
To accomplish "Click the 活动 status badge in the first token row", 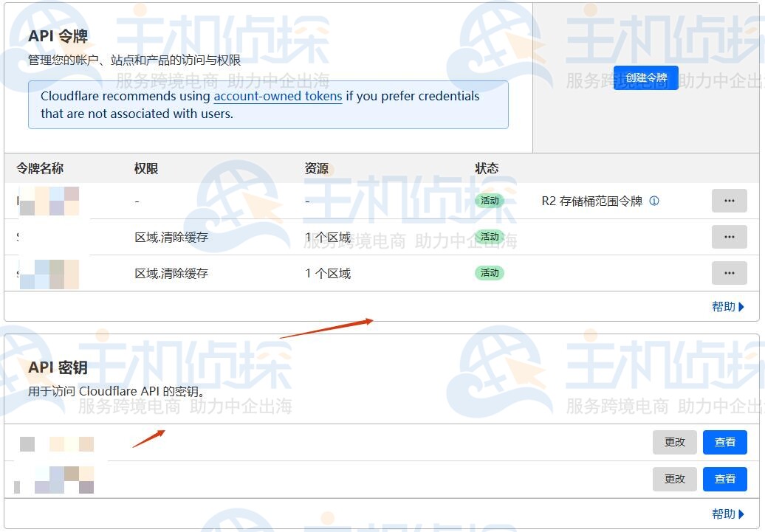I will (490, 201).
